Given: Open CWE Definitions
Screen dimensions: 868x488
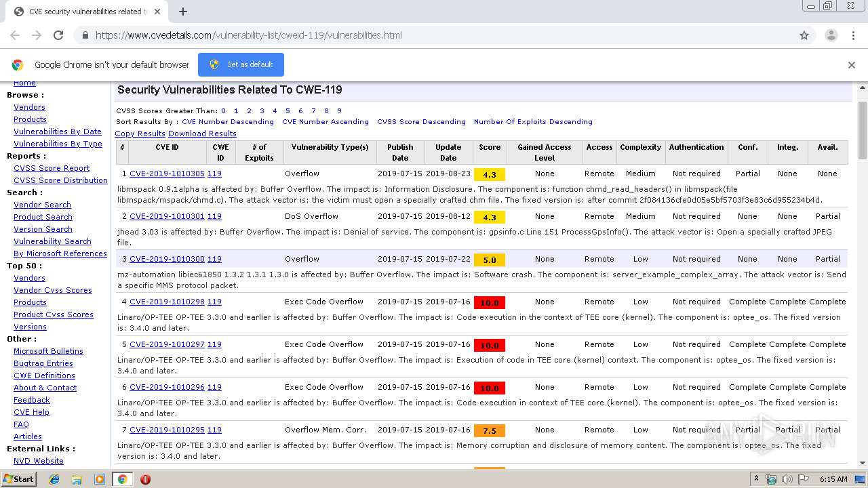Looking at the screenshot, I should coord(44,375).
